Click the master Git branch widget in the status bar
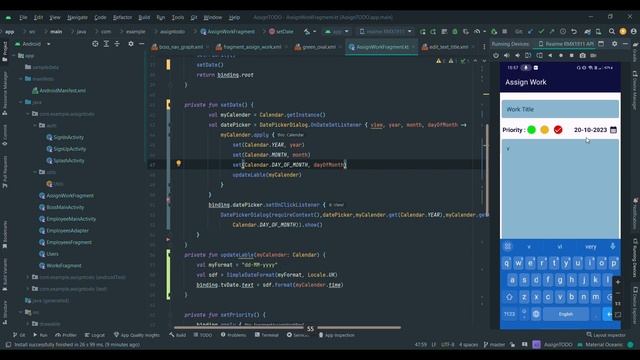640x360 pixels. point(494,345)
